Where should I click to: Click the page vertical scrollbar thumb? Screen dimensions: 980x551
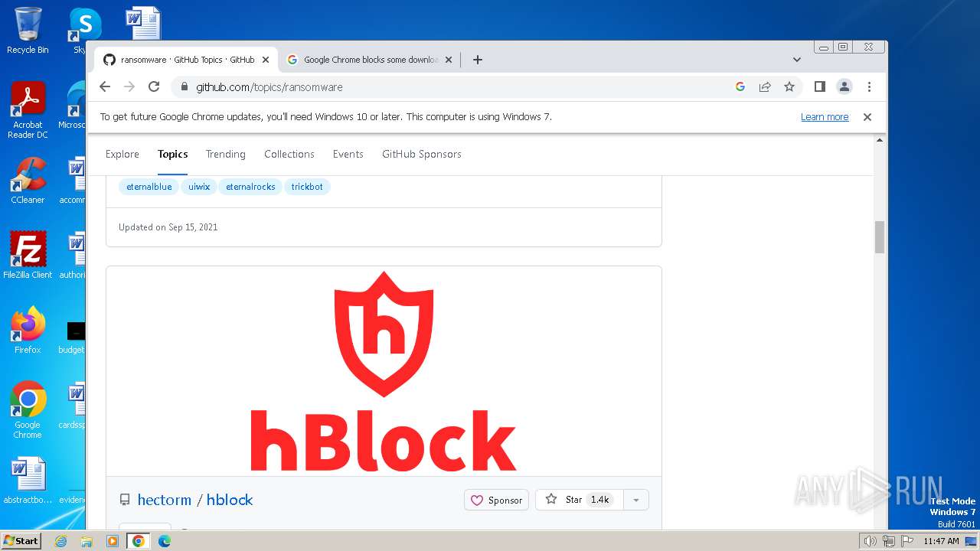click(880, 236)
